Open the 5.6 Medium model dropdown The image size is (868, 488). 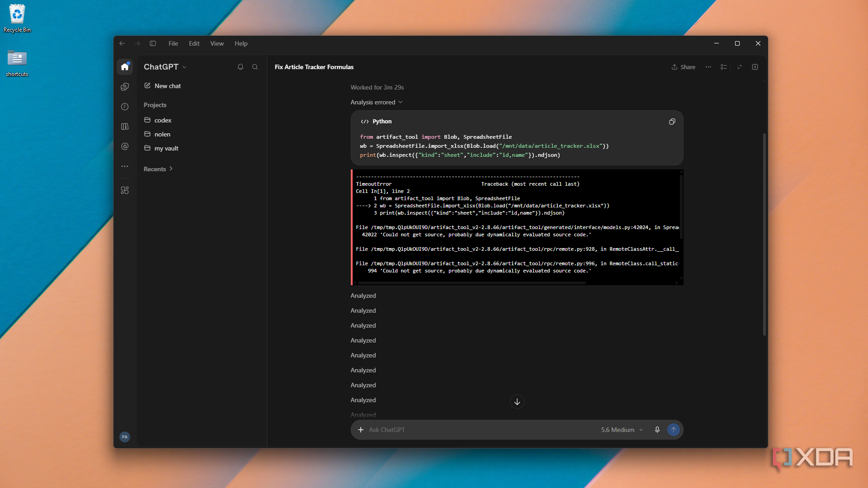pyautogui.click(x=622, y=430)
